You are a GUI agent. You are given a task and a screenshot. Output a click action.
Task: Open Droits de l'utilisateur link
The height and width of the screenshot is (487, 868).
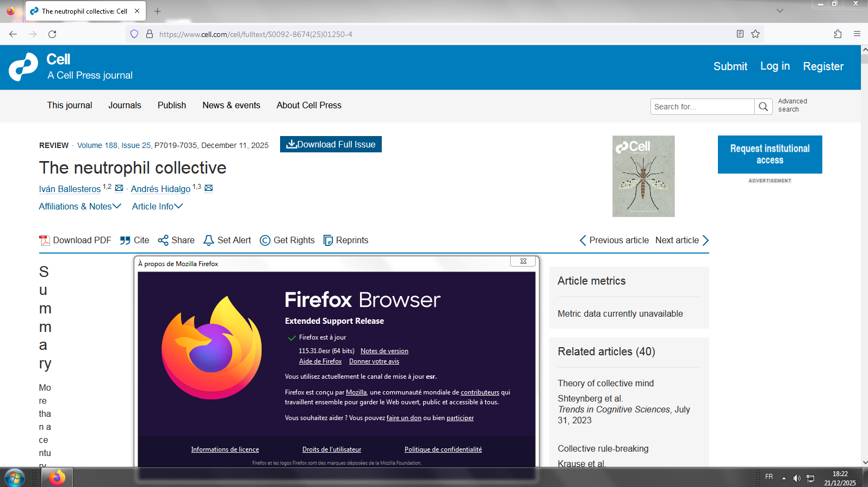click(332, 449)
